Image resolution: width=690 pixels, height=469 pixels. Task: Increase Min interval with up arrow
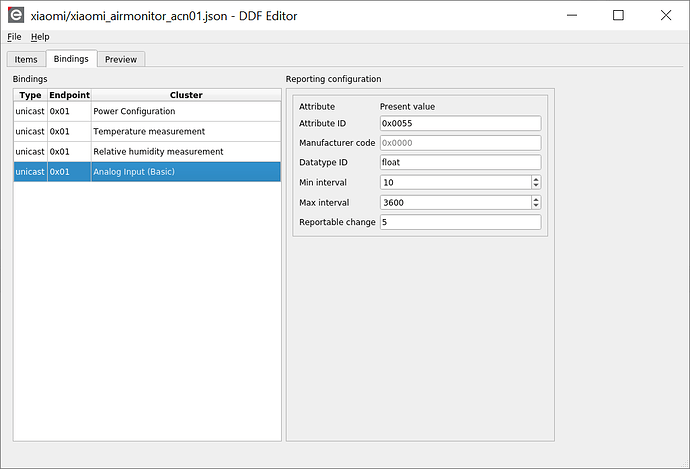(536, 179)
